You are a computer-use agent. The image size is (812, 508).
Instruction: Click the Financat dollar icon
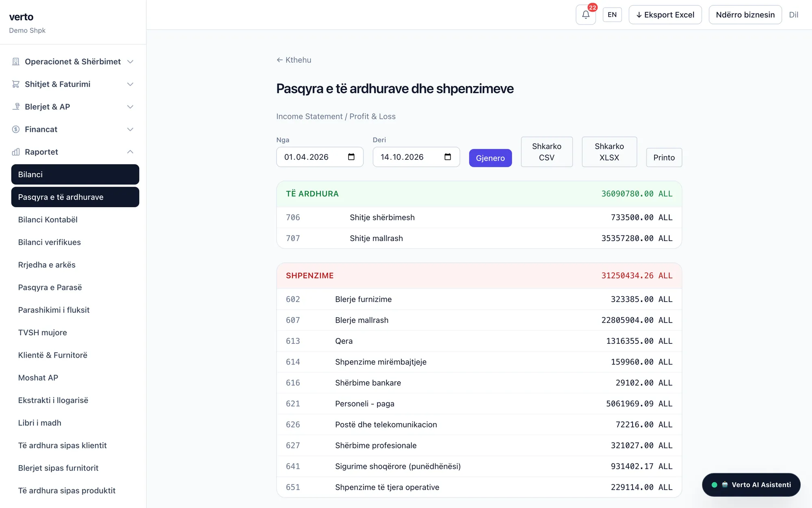16,129
